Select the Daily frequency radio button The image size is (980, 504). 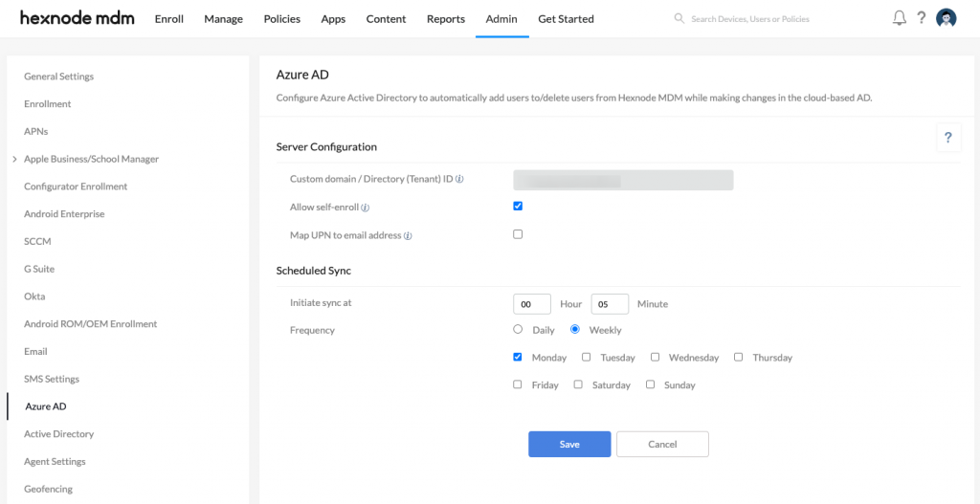[518, 329]
